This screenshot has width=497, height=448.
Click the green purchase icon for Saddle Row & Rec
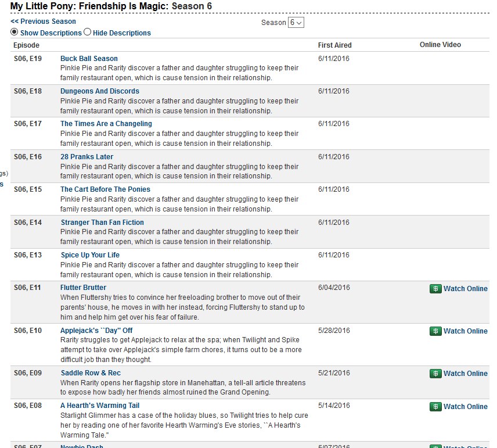[435, 374]
